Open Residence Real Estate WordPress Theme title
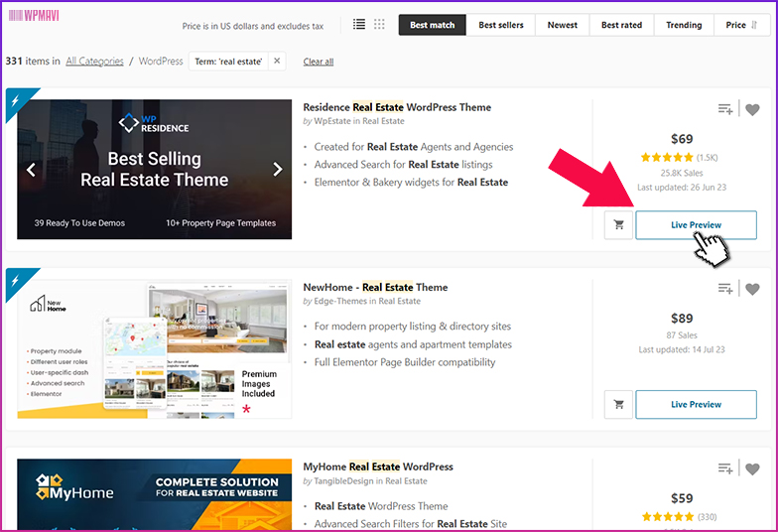This screenshot has width=778, height=532. pos(397,107)
